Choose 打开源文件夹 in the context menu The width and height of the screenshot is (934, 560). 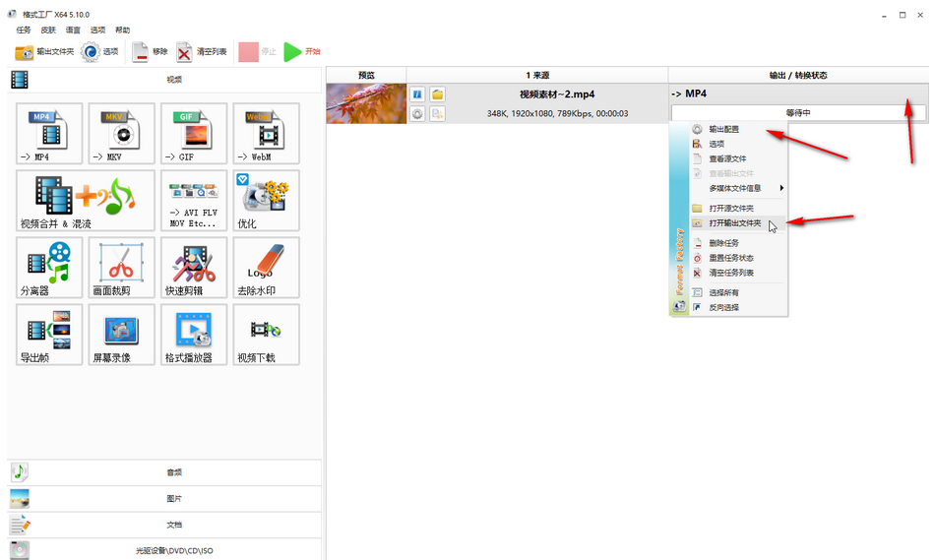coord(738,209)
